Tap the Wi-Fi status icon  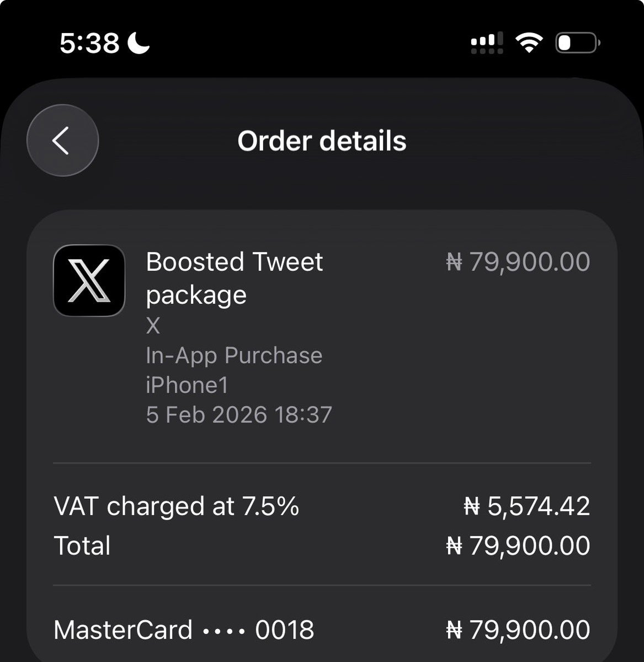[529, 42]
